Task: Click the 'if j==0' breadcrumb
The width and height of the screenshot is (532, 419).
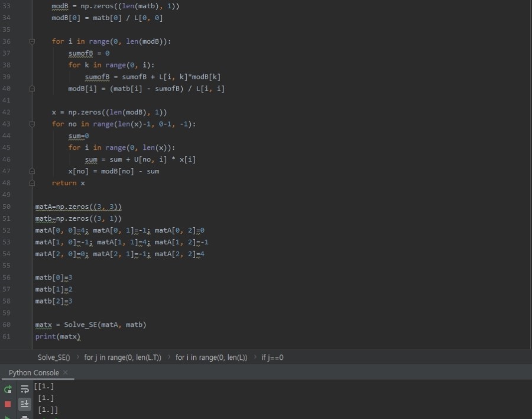Action: (273, 357)
